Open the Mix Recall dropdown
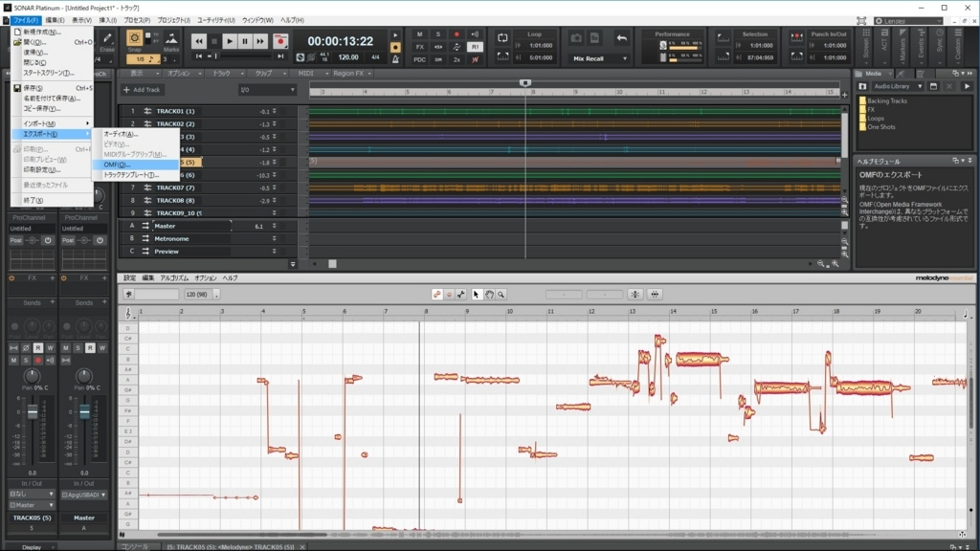This screenshot has height=551, width=980. click(599, 58)
